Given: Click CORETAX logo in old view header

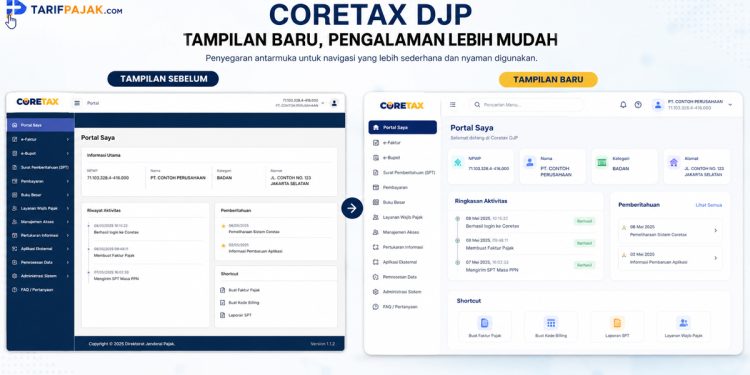Looking at the screenshot, I should [x=37, y=102].
